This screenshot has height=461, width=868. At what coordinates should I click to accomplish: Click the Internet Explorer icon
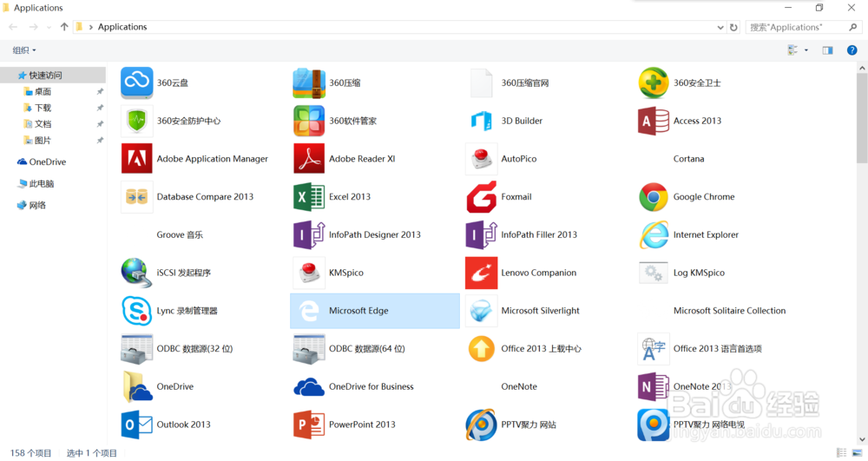654,234
